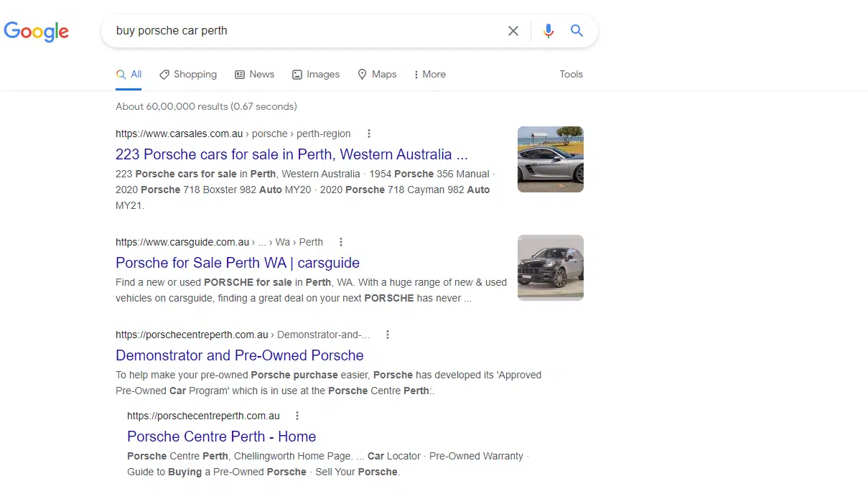Clear the search box with the X icon

tap(513, 31)
